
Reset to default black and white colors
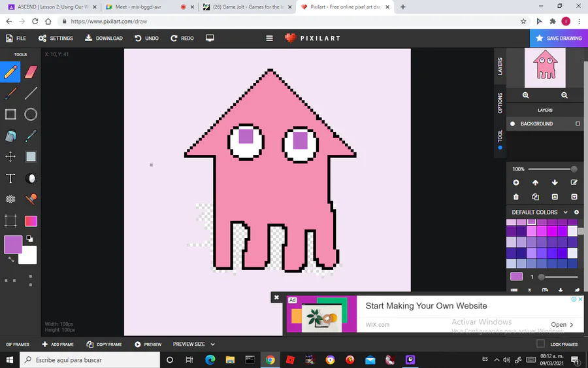click(x=29, y=239)
